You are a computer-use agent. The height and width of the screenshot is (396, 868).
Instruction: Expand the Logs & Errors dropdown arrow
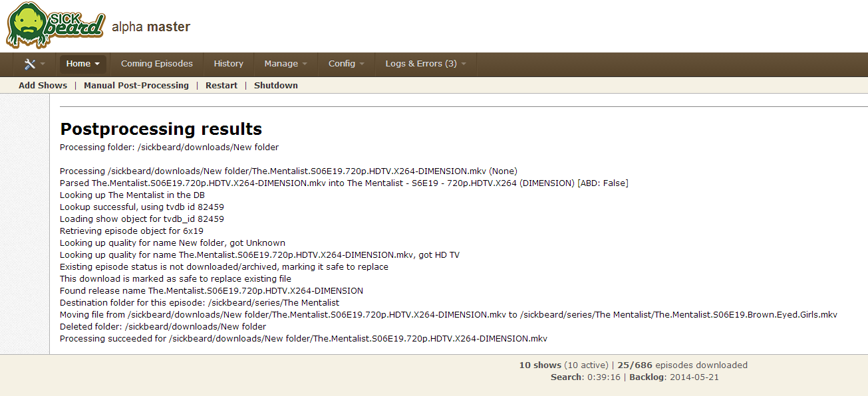[x=463, y=64]
